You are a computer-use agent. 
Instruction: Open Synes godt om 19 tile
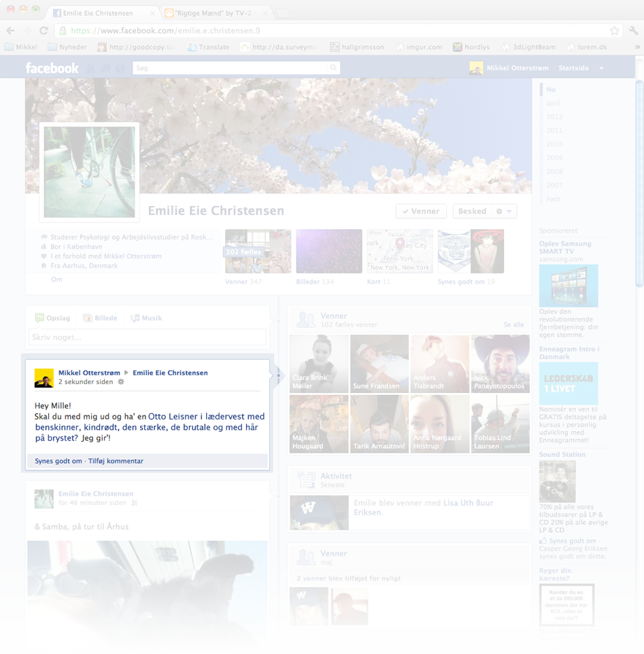[471, 251]
